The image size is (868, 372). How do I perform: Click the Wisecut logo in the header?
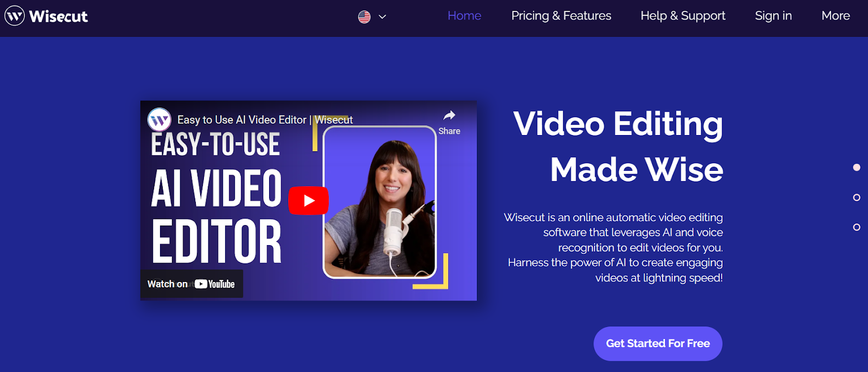tap(46, 16)
